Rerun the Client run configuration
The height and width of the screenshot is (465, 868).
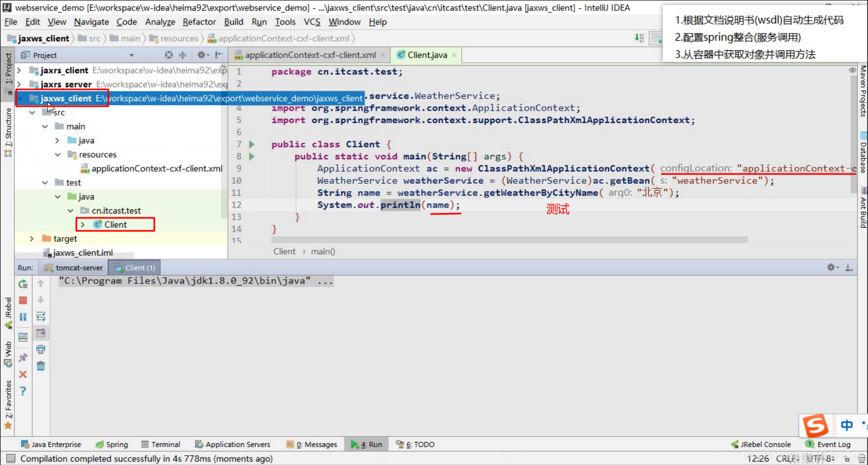[x=23, y=284]
